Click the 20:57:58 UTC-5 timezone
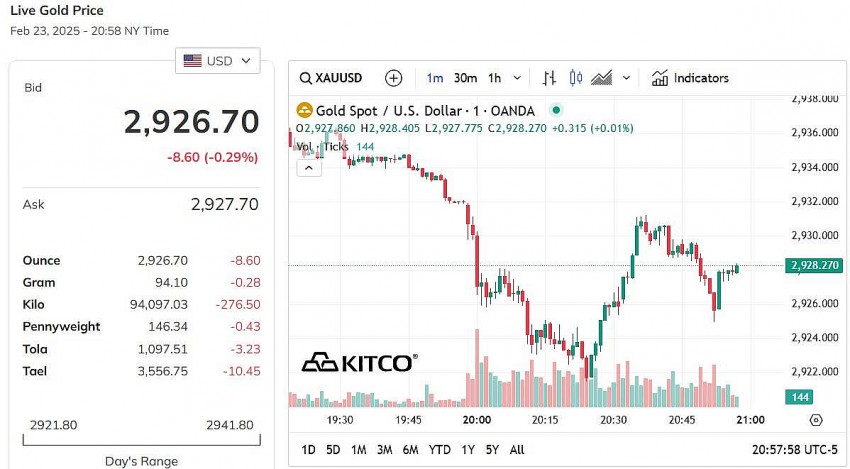 pyautogui.click(x=794, y=450)
